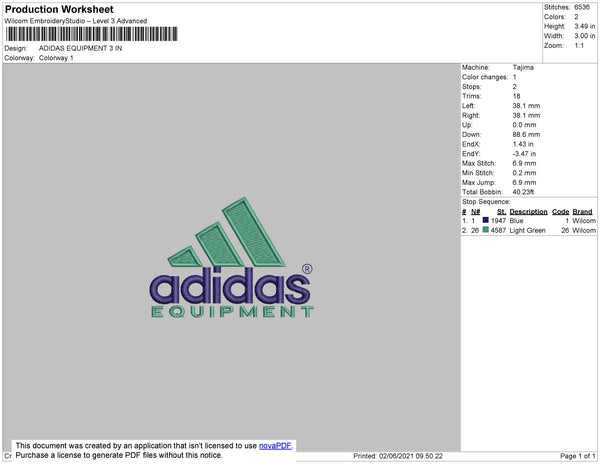Select the stitch count 1947 for Blue
Image resolution: width=600 pixels, height=464 pixels.
(x=498, y=221)
